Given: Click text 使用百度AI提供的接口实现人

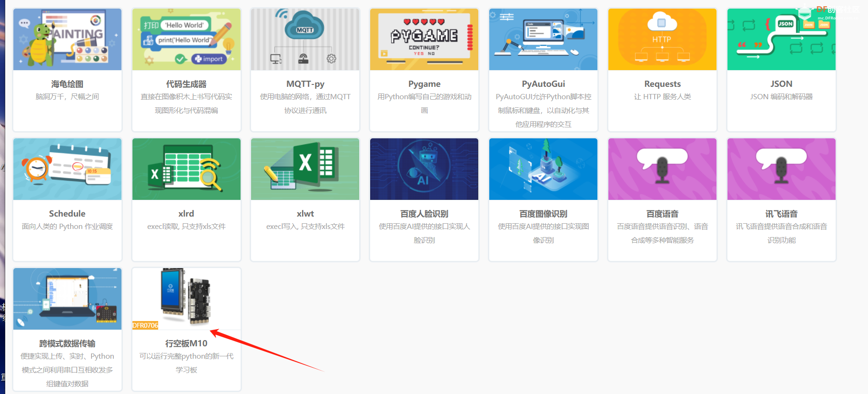Looking at the screenshot, I should tap(424, 227).
